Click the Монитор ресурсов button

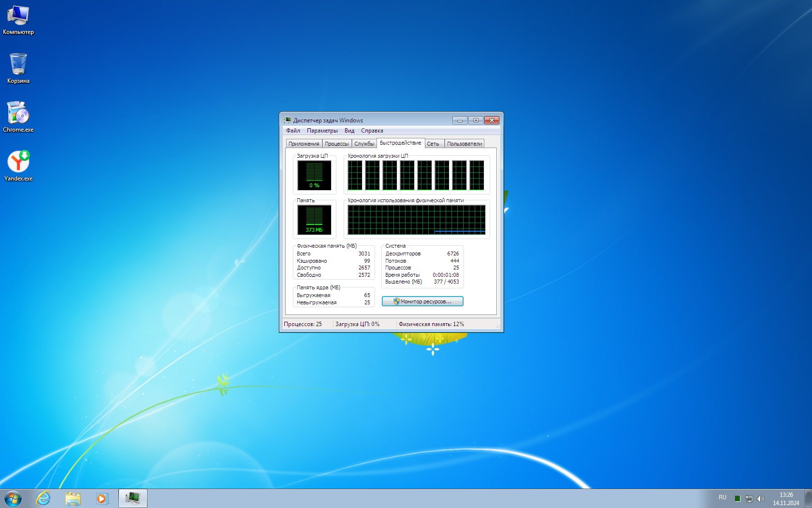coord(422,301)
